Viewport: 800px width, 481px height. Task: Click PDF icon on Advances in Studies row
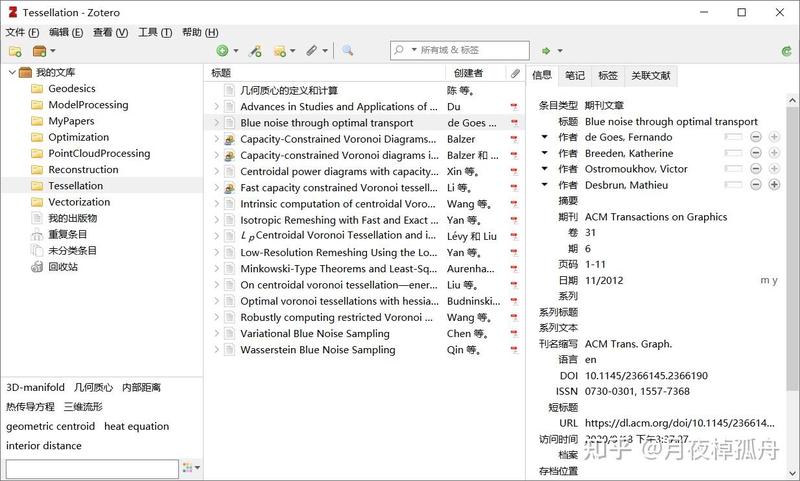point(514,107)
